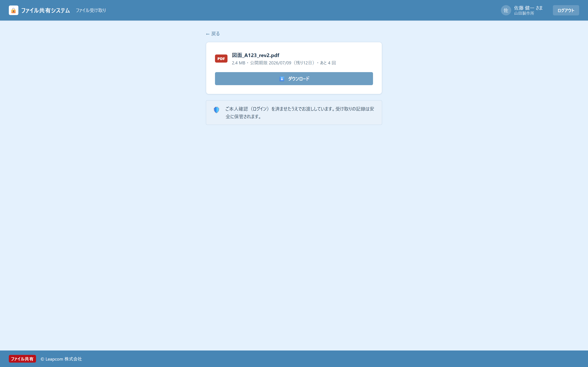Click the ご本人確認 security notice text
Image resolution: width=588 pixels, height=367 pixels.
coord(300,113)
